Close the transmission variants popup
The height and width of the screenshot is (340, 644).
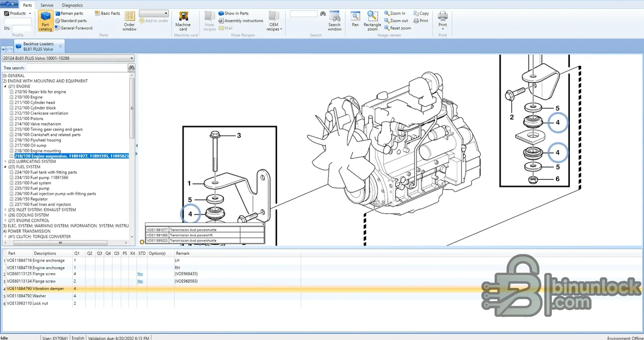click(x=263, y=224)
